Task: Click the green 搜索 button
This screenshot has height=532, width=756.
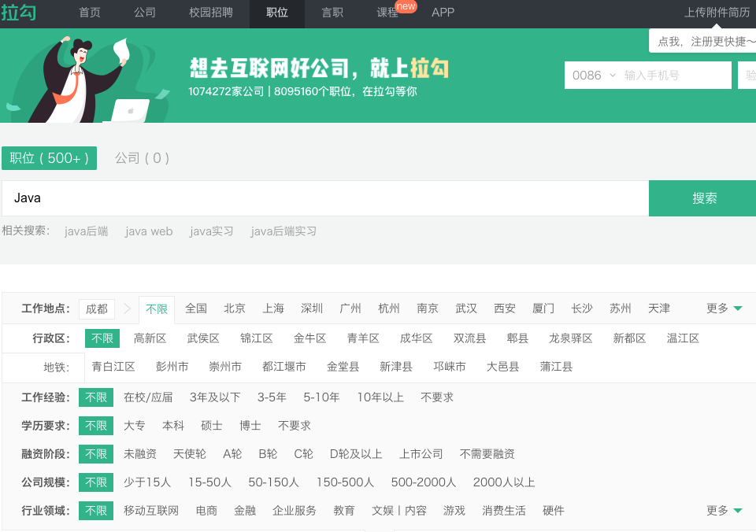Action: (x=702, y=198)
